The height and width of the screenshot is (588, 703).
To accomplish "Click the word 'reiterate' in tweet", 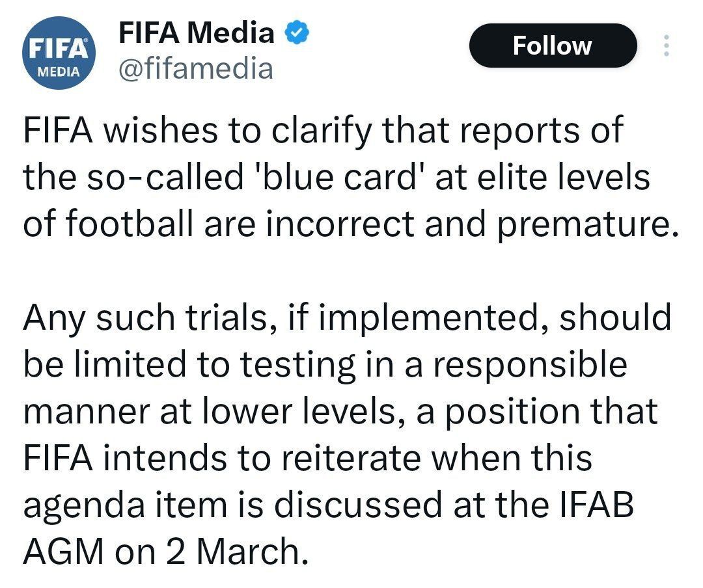I will pos(352,457).
